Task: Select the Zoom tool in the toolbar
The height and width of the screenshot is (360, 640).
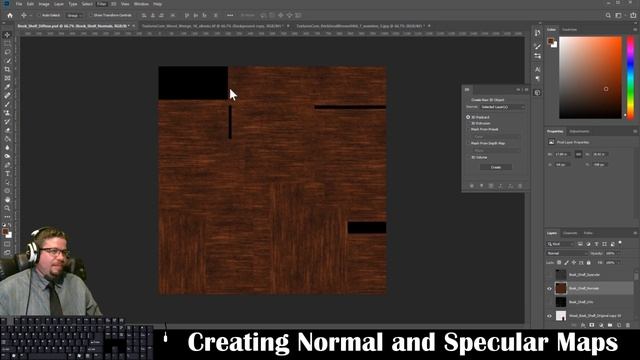Action: tap(7, 208)
